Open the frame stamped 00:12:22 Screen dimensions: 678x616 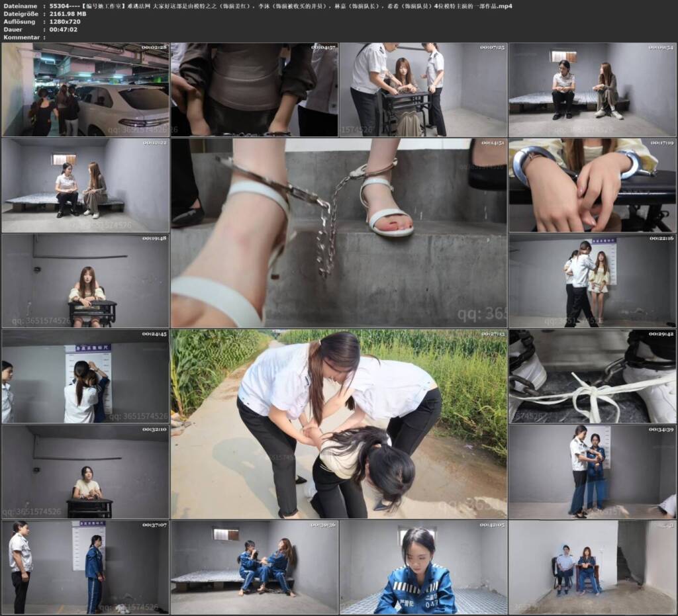[85, 185]
